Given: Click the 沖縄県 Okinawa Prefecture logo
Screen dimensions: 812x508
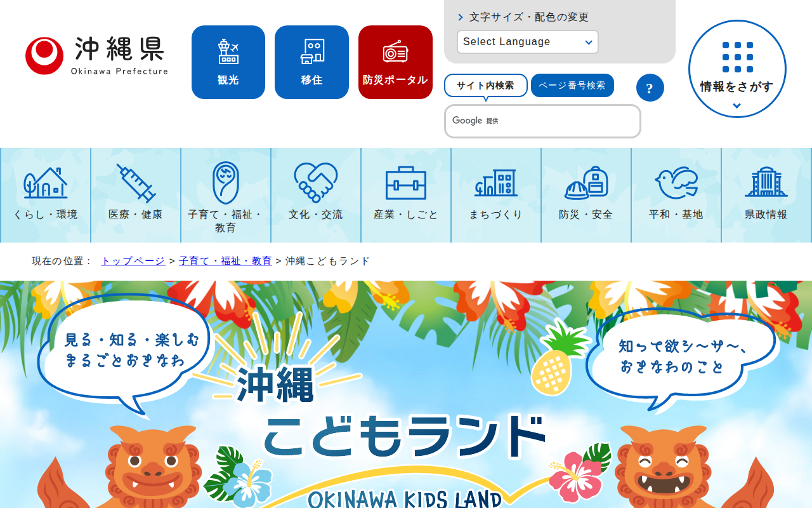Looking at the screenshot, I should tap(96, 56).
